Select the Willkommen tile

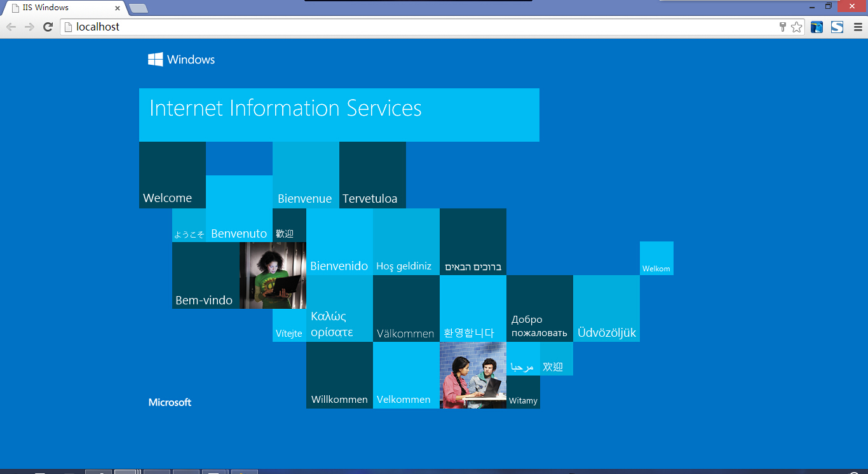click(339, 375)
